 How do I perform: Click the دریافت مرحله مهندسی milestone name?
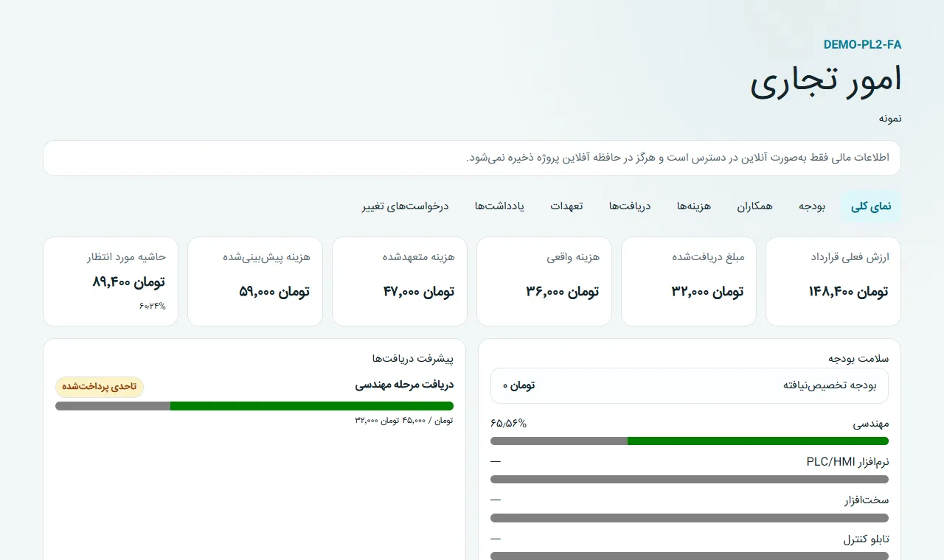point(404,385)
